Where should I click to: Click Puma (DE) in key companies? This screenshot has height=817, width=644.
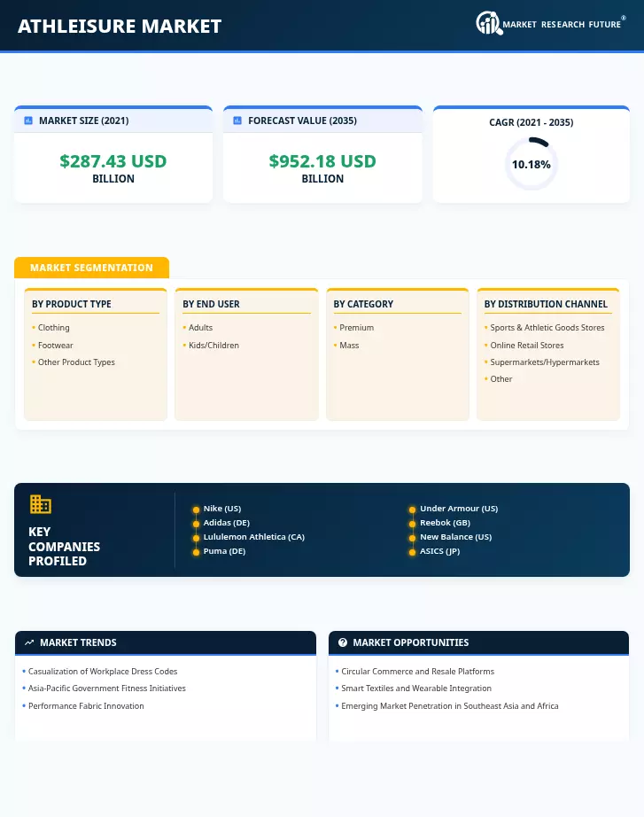(224, 551)
